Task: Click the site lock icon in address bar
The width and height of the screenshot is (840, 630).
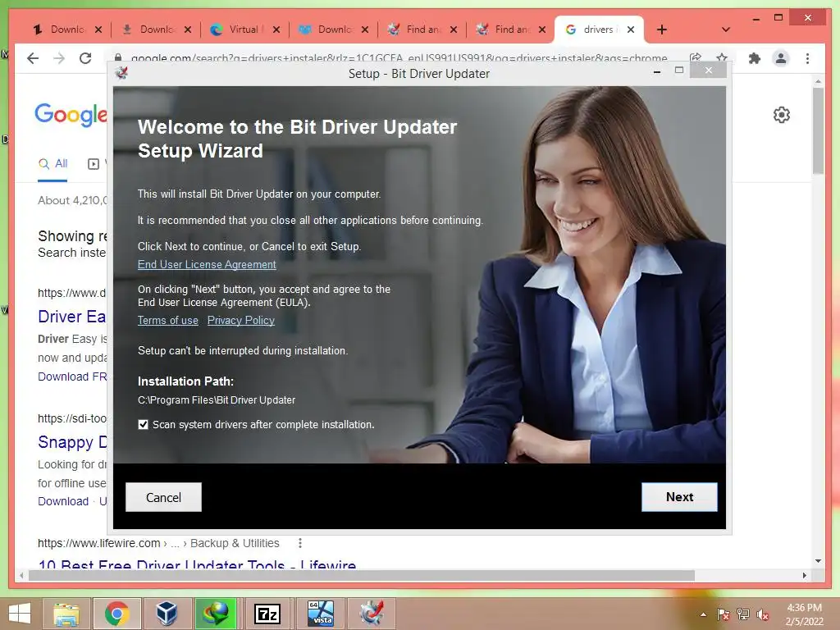Action: (x=118, y=57)
